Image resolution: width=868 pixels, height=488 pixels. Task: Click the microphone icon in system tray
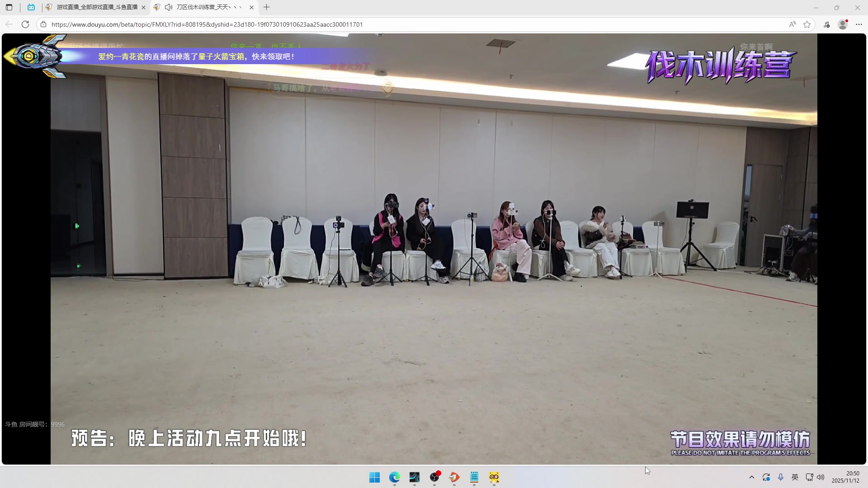[x=781, y=477]
